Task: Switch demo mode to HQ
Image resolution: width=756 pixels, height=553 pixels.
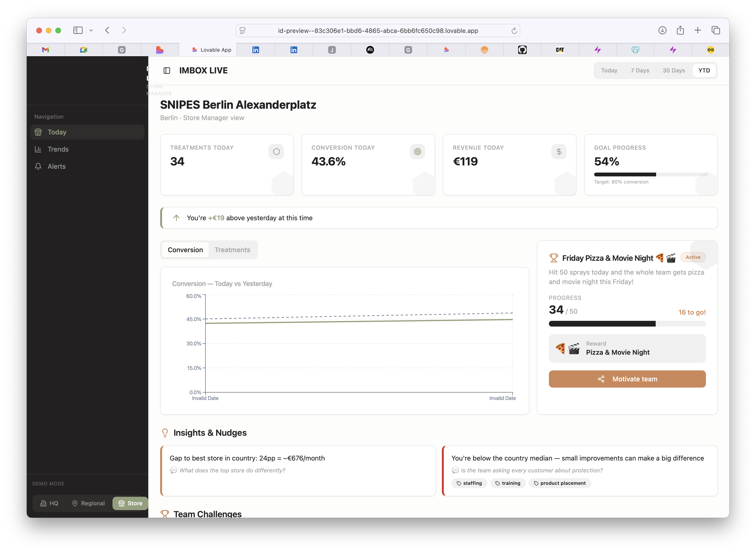Action: coord(49,503)
